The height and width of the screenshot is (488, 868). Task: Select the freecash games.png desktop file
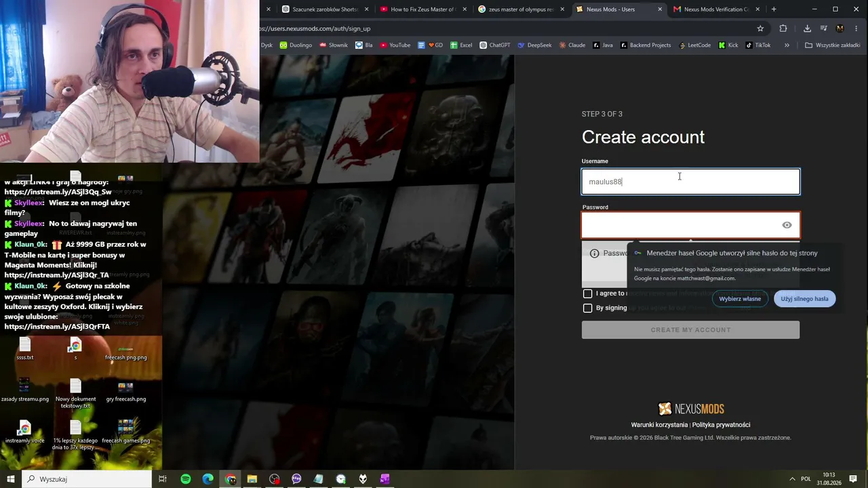click(125, 432)
